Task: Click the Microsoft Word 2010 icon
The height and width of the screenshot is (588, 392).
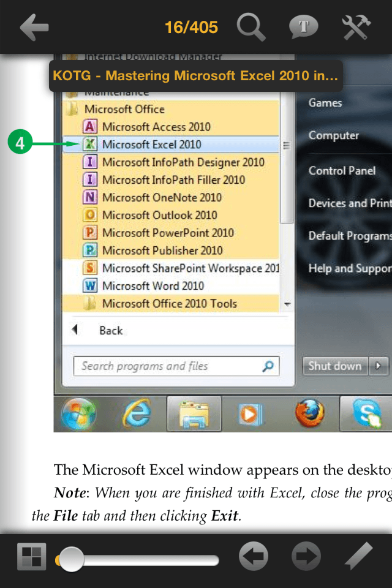Action: point(90,286)
